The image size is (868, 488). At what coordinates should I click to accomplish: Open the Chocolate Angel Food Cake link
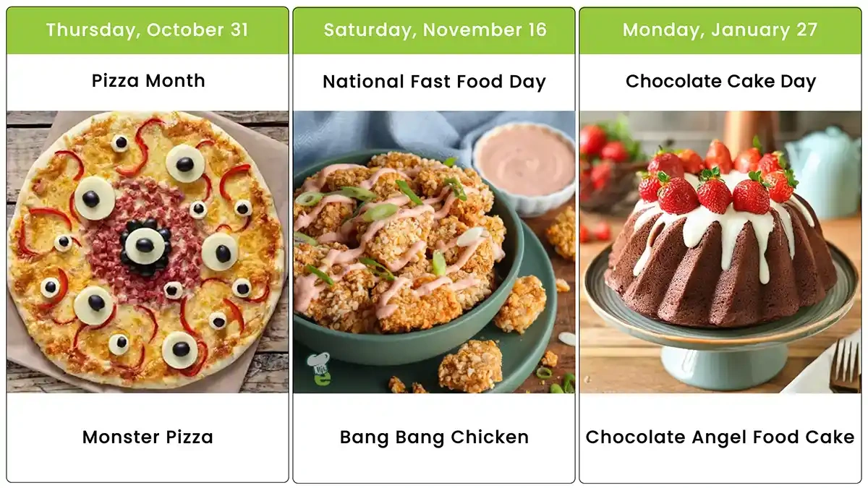(x=720, y=437)
